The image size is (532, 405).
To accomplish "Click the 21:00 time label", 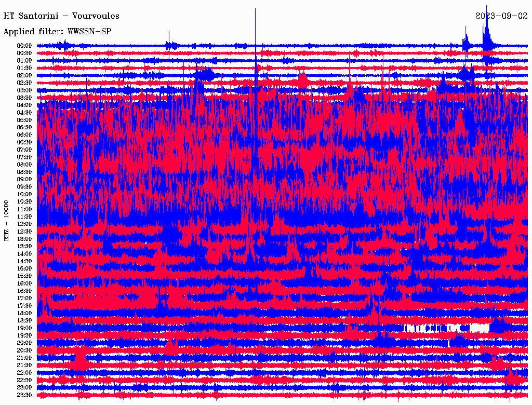I will point(24,358).
